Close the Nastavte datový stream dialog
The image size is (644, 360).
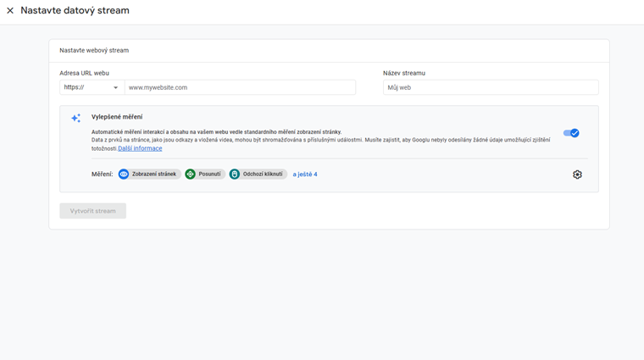point(10,11)
